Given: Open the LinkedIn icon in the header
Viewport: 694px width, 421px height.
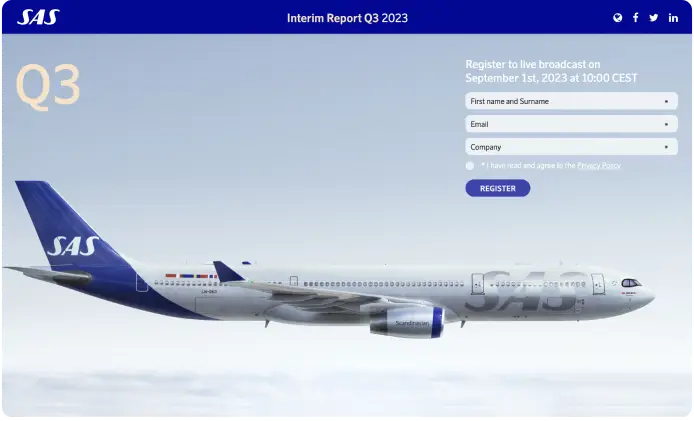Looking at the screenshot, I should pyautogui.click(x=673, y=18).
